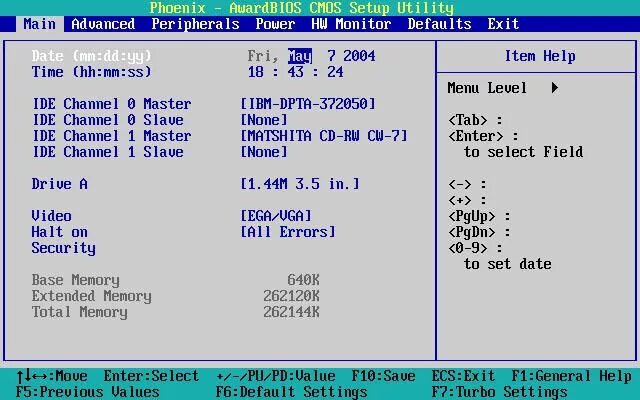Click the F1:General Help hint

[571, 376]
